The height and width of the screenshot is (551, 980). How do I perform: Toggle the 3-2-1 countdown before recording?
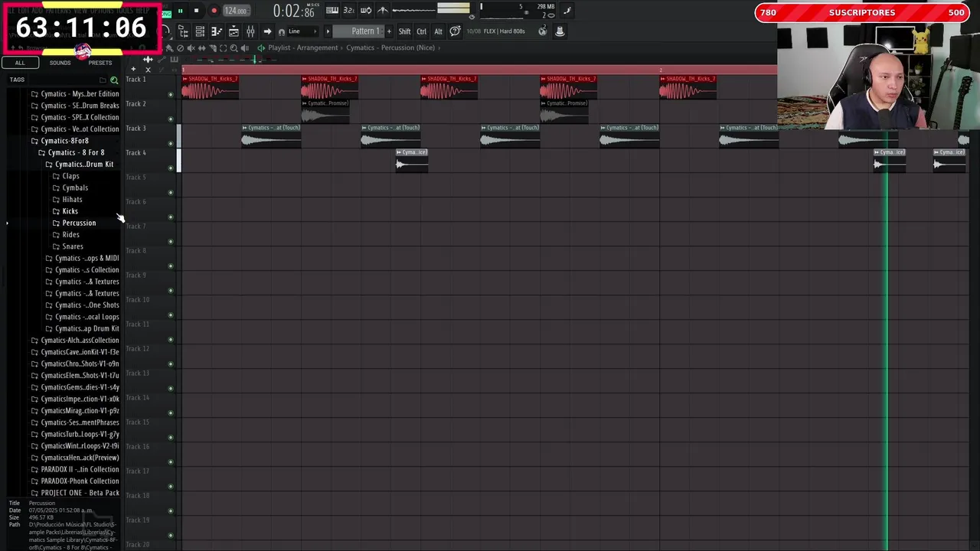tap(349, 10)
